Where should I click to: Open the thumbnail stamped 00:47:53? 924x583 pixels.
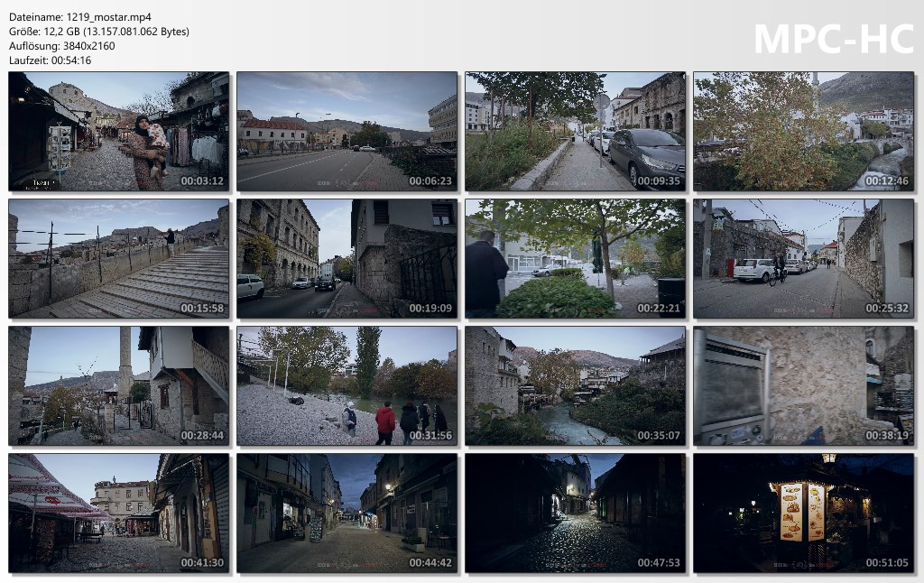(575, 514)
